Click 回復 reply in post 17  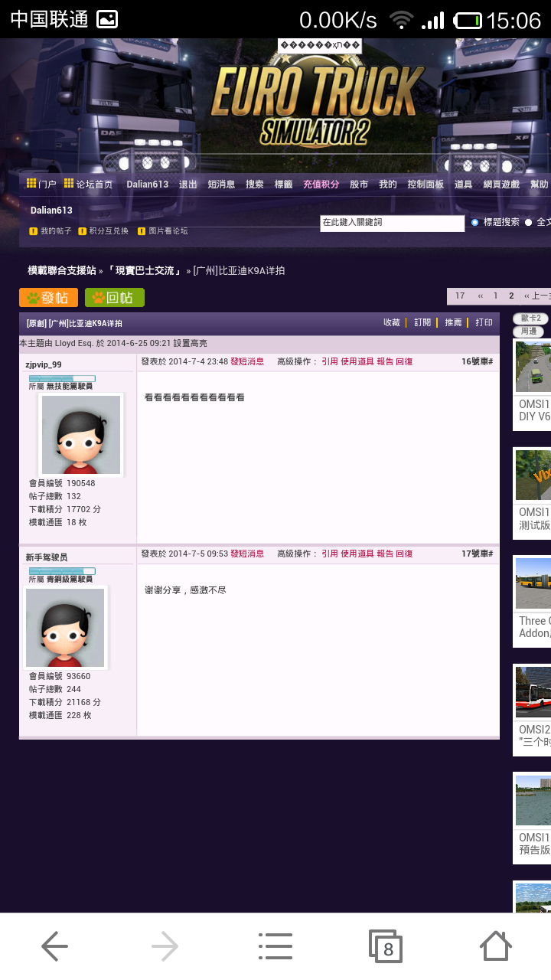pyautogui.click(x=404, y=554)
